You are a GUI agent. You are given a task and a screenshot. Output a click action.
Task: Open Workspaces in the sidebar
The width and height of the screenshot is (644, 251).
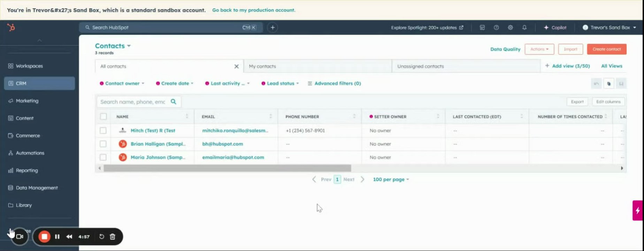coord(39,66)
